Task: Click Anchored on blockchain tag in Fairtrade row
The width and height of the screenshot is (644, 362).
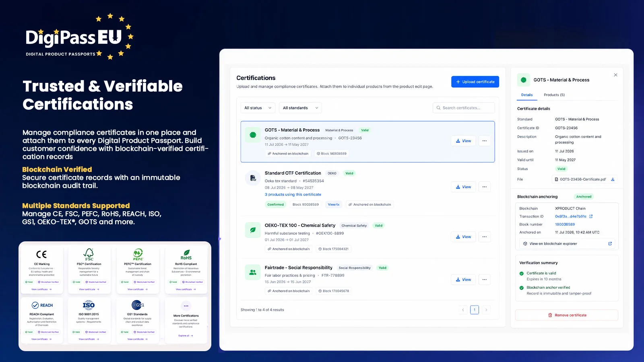Action: (288, 291)
